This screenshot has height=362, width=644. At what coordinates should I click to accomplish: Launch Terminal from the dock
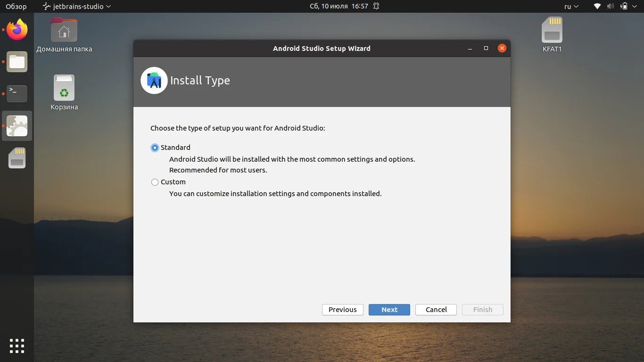[17, 94]
